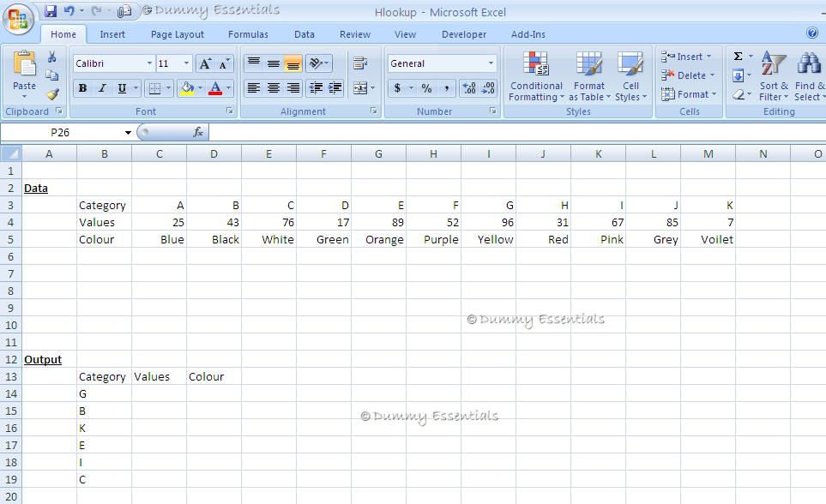The width and height of the screenshot is (826, 504).
Task: Expand the Name Box dropdown arrow
Action: point(128,133)
